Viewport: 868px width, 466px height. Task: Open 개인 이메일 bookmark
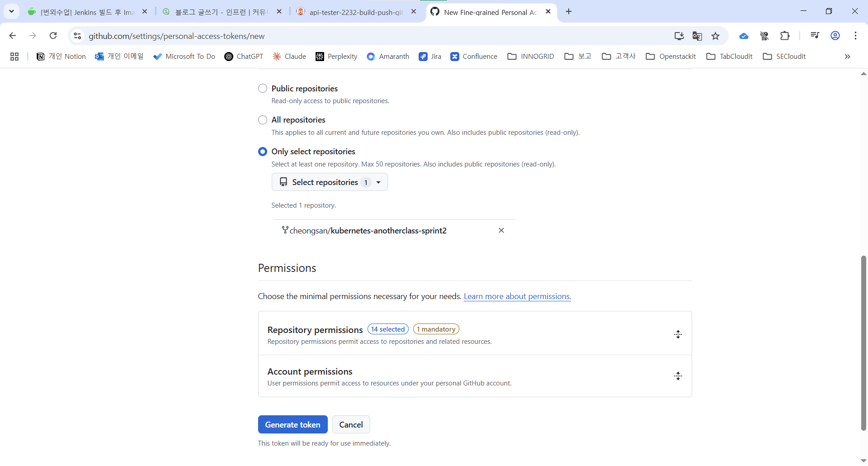[x=119, y=57]
